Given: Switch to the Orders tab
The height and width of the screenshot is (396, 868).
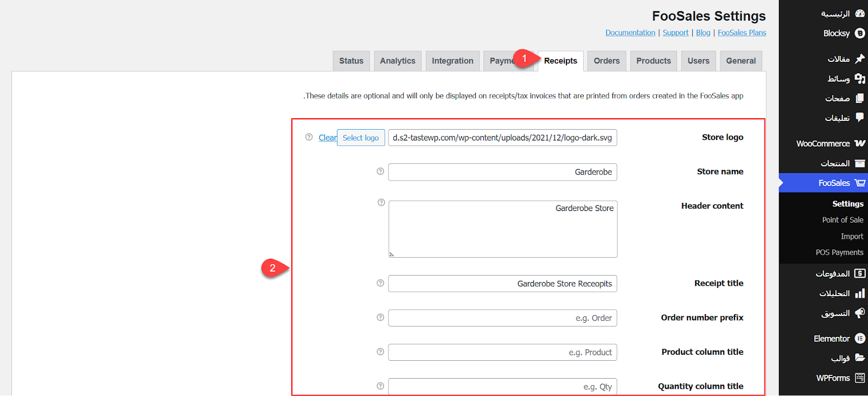Looking at the screenshot, I should pos(607,61).
